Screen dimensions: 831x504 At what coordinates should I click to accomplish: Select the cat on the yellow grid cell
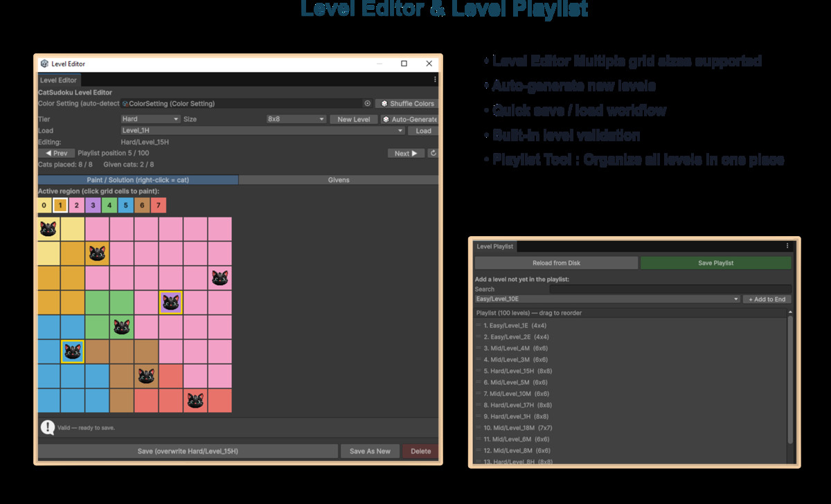(48, 228)
